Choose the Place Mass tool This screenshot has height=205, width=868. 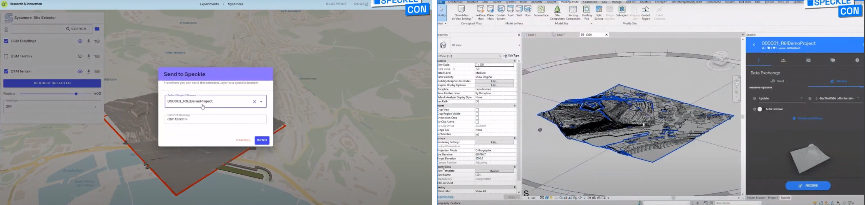(x=491, y=13)
